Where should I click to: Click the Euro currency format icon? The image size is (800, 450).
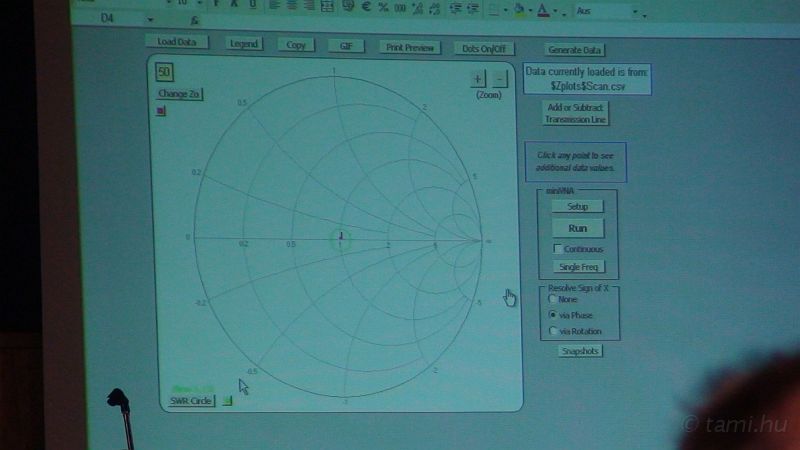pyautogui.click(x=366, y=6)
